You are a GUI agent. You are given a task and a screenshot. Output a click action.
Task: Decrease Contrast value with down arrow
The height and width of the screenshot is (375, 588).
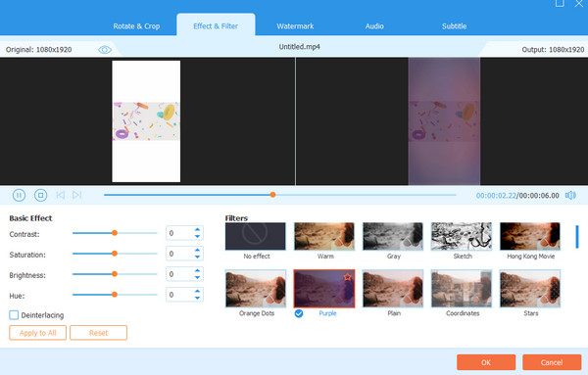[197, 236]
